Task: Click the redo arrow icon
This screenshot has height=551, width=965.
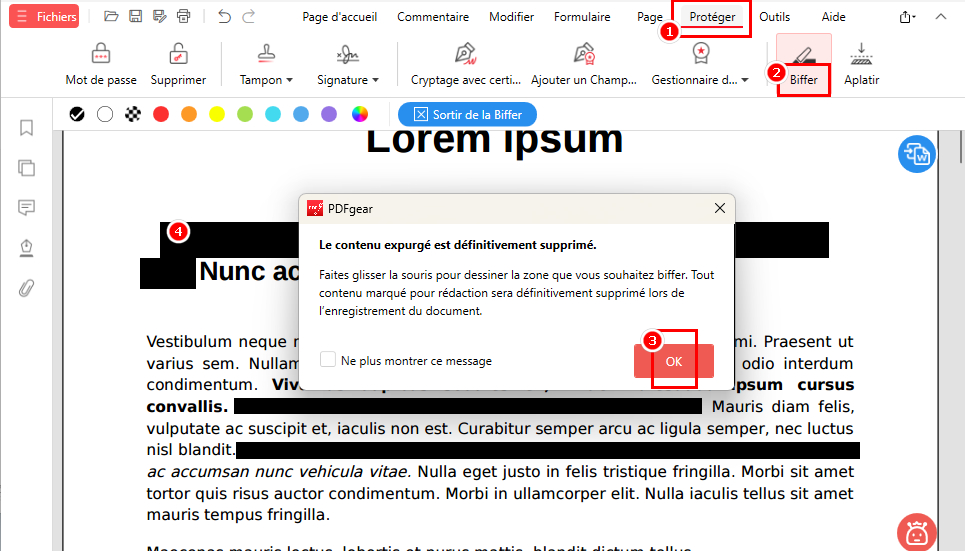Action: pyautogui.click(x=249, y=17)
